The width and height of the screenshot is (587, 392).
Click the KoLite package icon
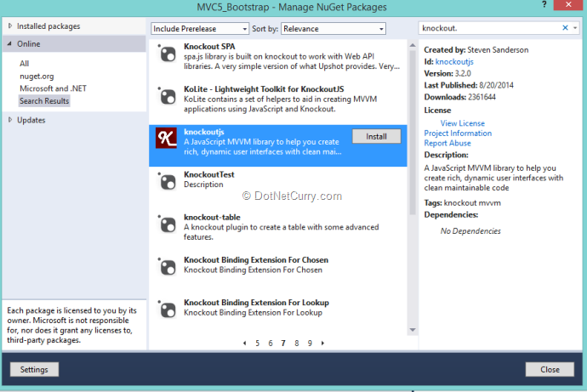167,96
